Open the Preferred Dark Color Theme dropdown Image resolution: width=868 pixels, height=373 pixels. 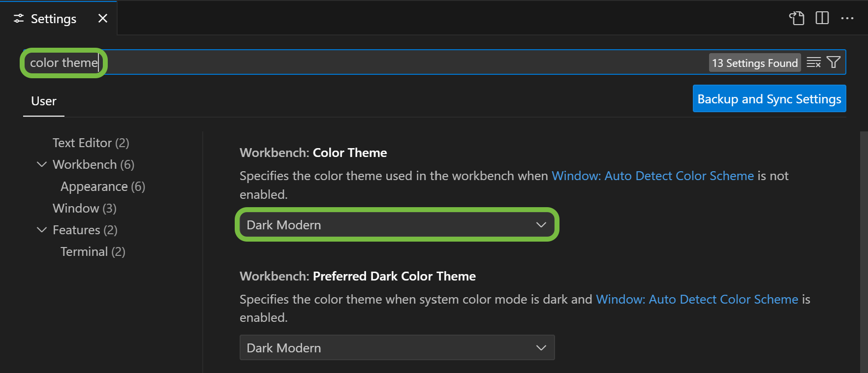(x=397, y=348)
